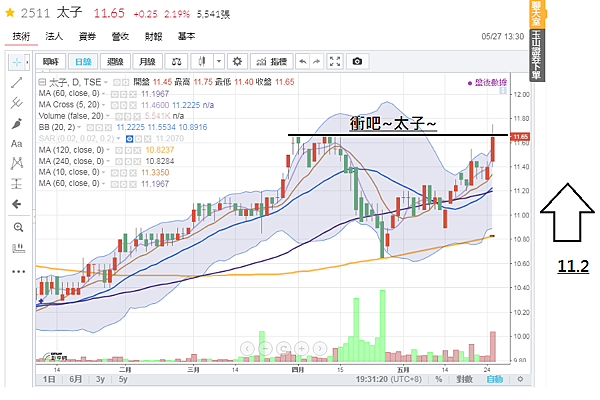Screen dimensions: 600x400
Task: Open the cursor tool options arrow
Action: tap(27, 62)
